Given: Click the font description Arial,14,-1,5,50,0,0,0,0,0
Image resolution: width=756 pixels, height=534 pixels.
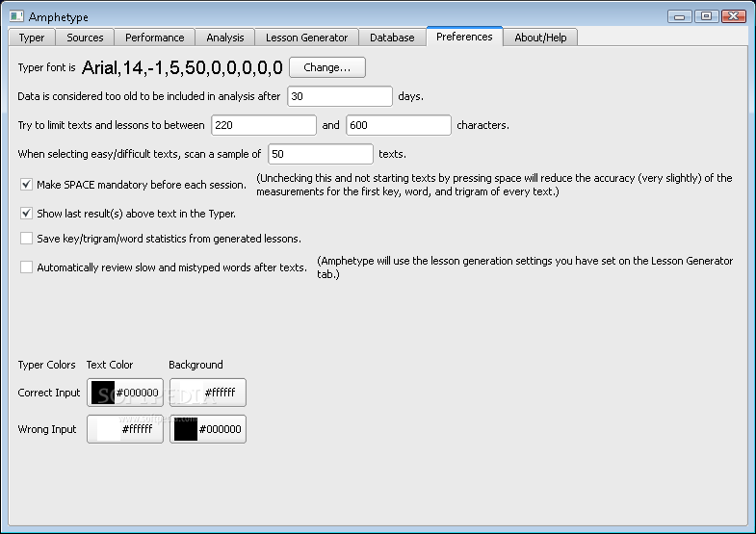Looking at the screenshot, I should pyautogui.click(x=182, y=67).
